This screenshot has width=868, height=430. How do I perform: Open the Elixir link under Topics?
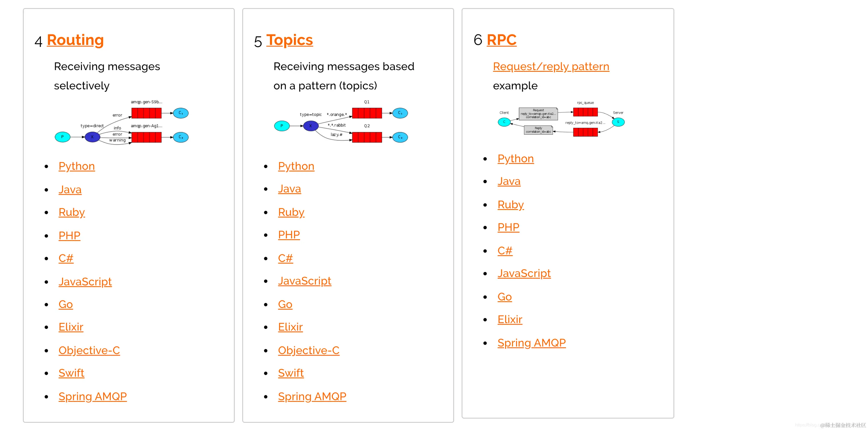point(290,327)
